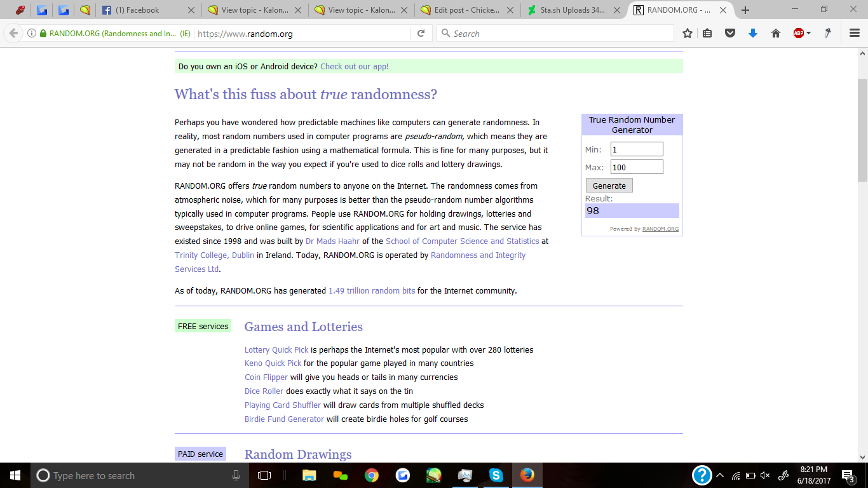Open the Coin Flipper link
Image resolution: width=868 pixels, height=488 pixels.
[266, 377]
